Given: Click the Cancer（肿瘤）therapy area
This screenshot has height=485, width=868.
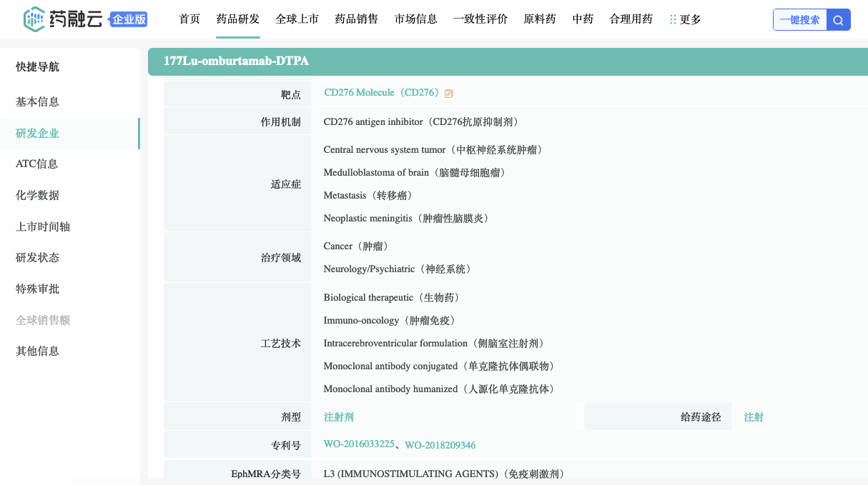Looking at the screenshot, I should [x=356, y=246].
